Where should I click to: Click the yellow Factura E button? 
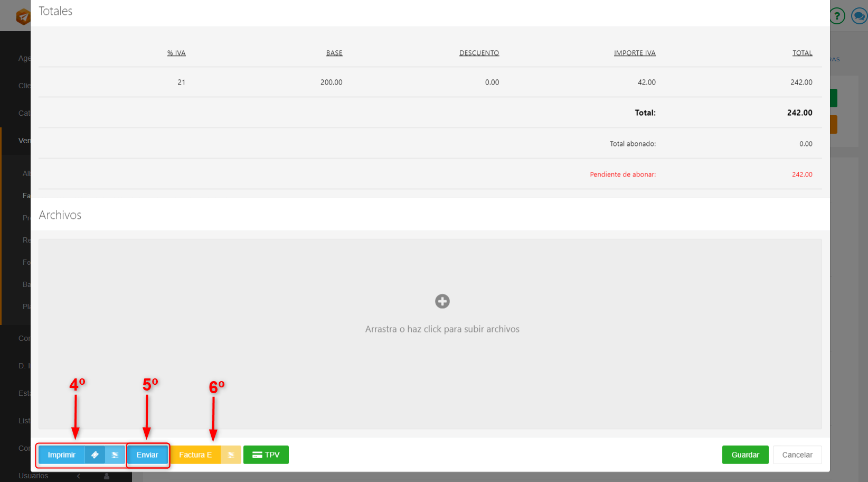[195, 455]
